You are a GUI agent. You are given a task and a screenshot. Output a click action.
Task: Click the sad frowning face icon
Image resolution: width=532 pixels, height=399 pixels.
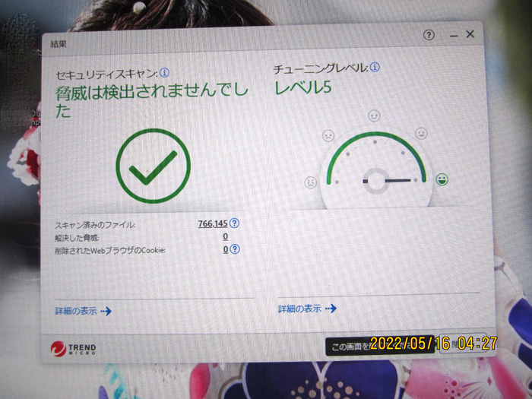pos(328,135)
